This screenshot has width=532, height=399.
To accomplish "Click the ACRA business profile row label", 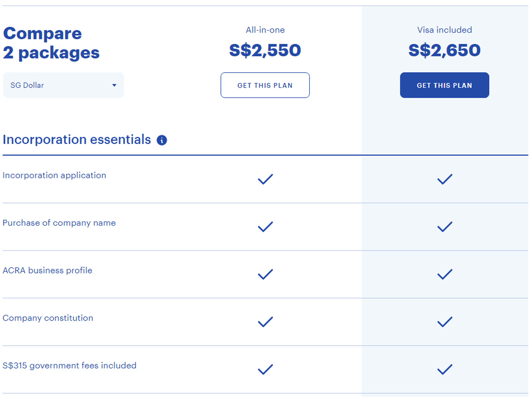I will [x=47, y=270].
